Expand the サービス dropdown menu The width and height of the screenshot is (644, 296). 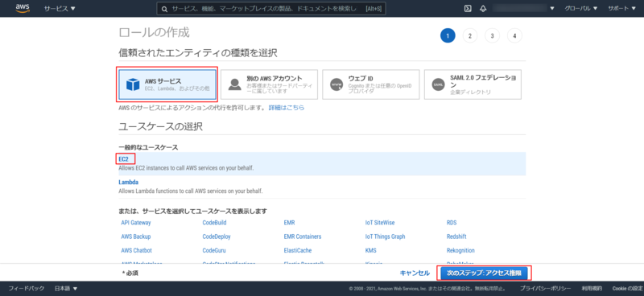60,9
